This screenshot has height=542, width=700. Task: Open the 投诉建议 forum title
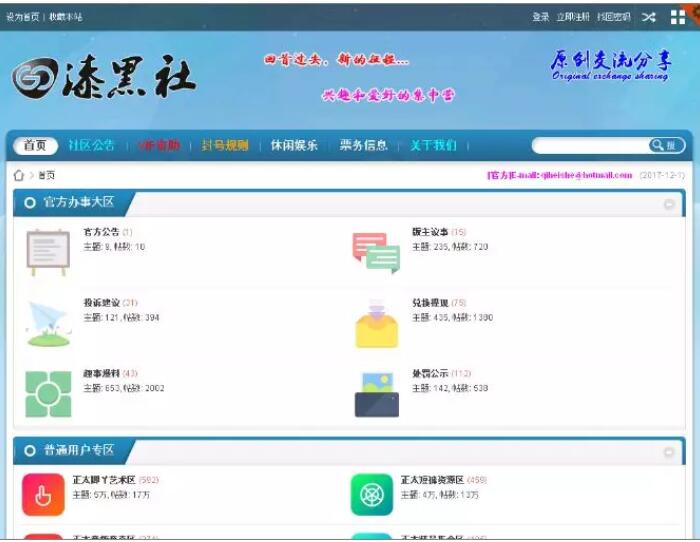click(101, 303)
